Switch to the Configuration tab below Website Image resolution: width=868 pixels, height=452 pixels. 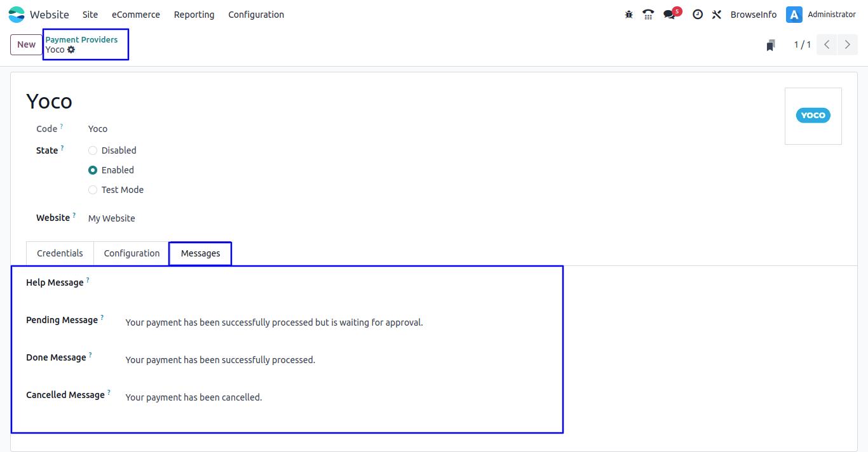click(132, 253)
